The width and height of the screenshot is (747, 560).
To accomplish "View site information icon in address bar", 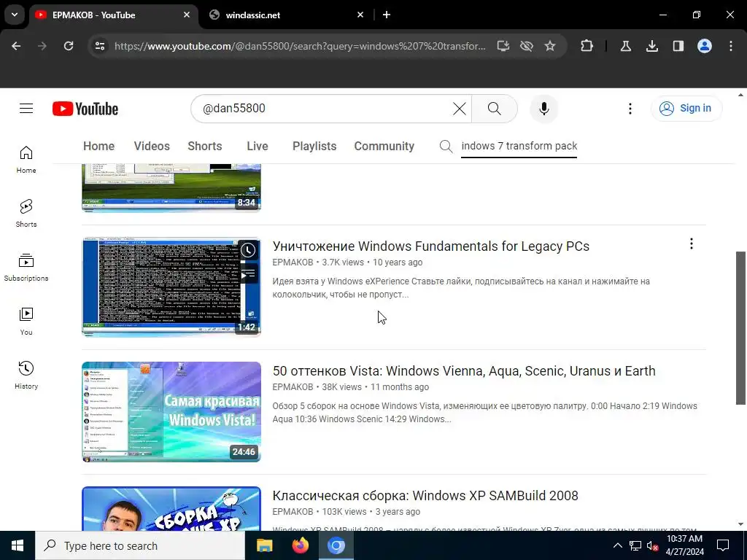I will click(99, 46).
